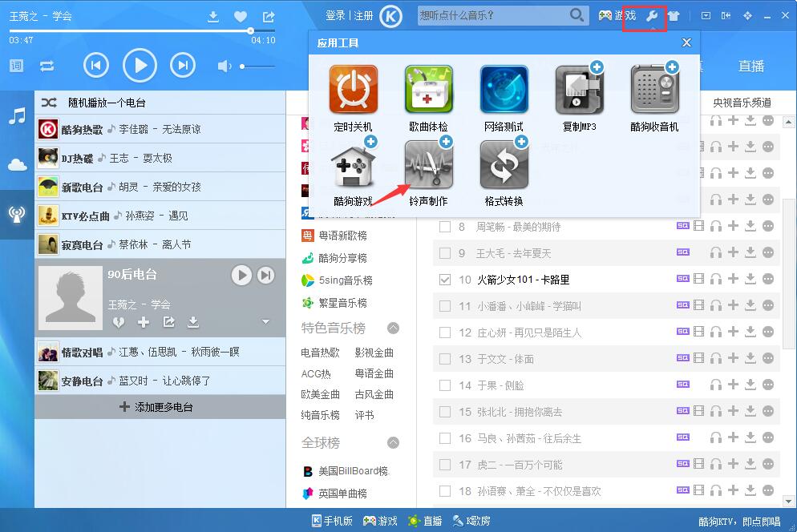
Task: Collapse the 全球榜 section
Action: tap(393, 442)
